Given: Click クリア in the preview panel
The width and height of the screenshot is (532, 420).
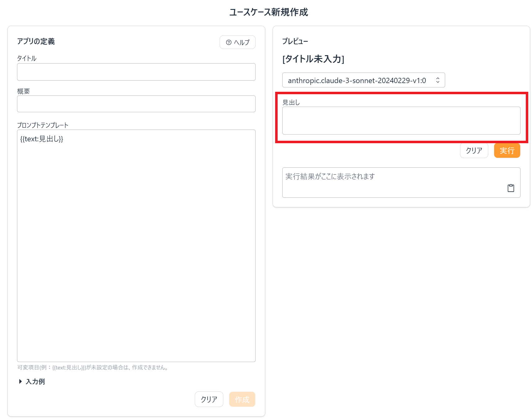Looking at the screenshot, I should point(474,150).
